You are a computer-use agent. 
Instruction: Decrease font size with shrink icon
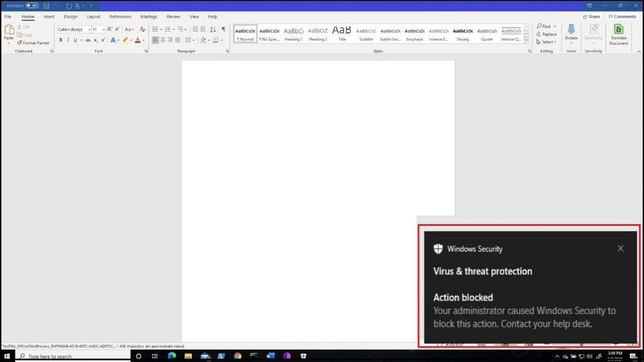pos(117,29)
